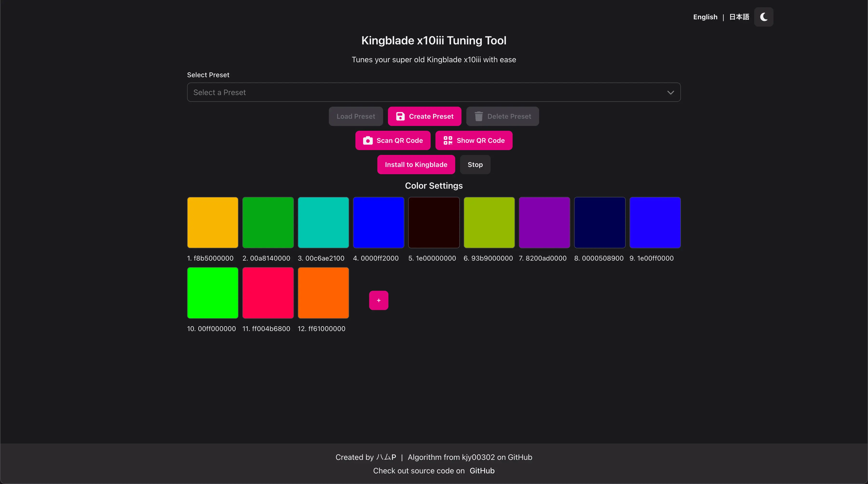Select color swatch 9 bright blue

[655, 223]
